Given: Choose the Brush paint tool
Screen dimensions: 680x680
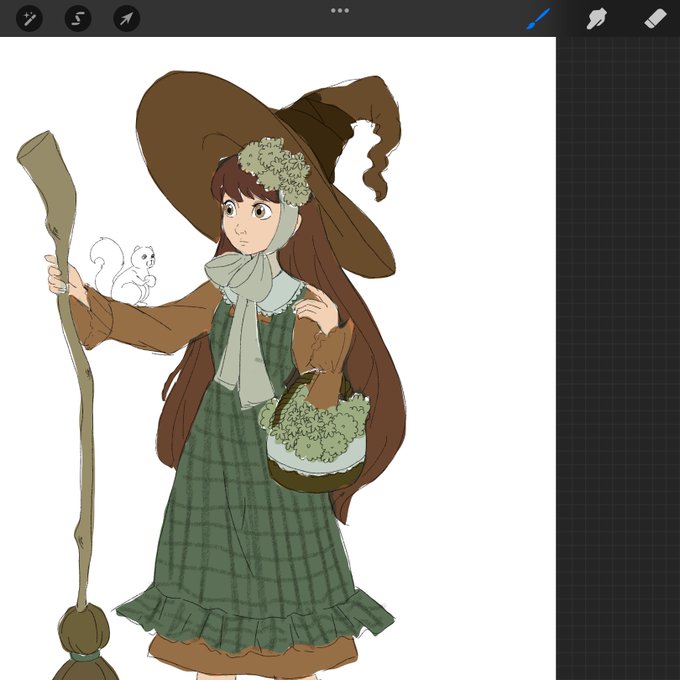Looking at the screenshot, I should coord(538,18).
